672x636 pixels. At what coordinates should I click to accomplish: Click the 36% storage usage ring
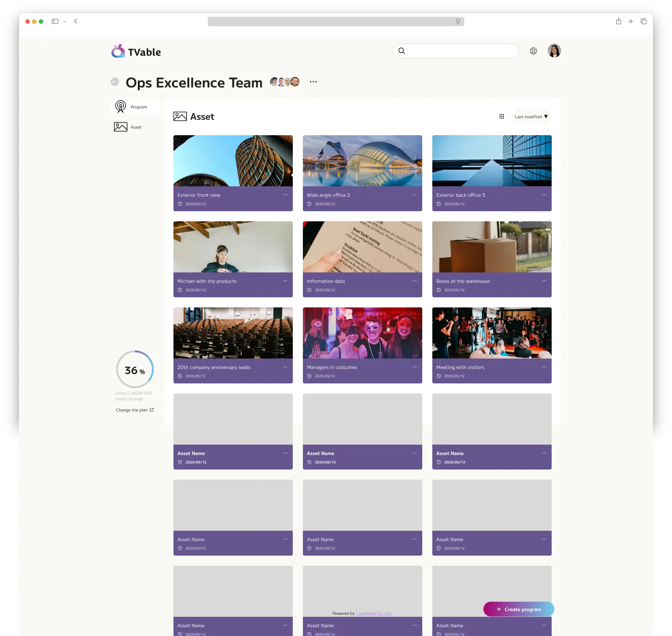(x=134, y=369)
